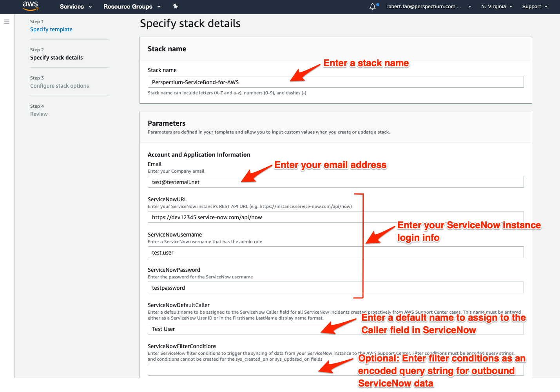Click the Stack name section heading
Viewport: 560px width, 392px height.
click(167, 49)
